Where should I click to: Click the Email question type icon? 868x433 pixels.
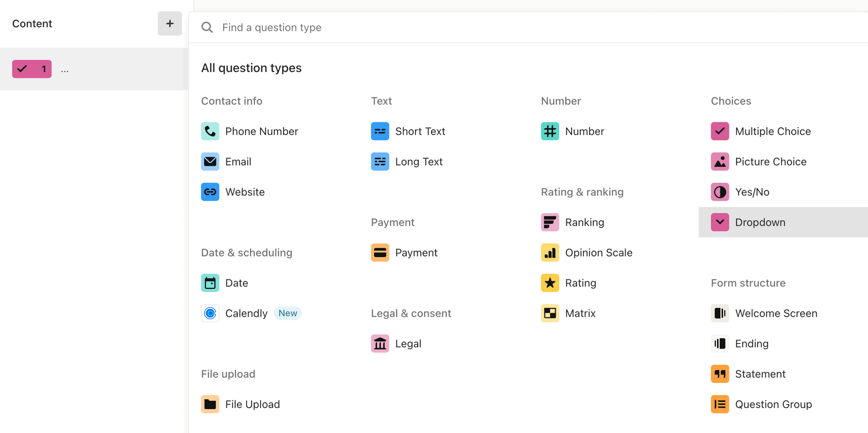tap(210, 161)
